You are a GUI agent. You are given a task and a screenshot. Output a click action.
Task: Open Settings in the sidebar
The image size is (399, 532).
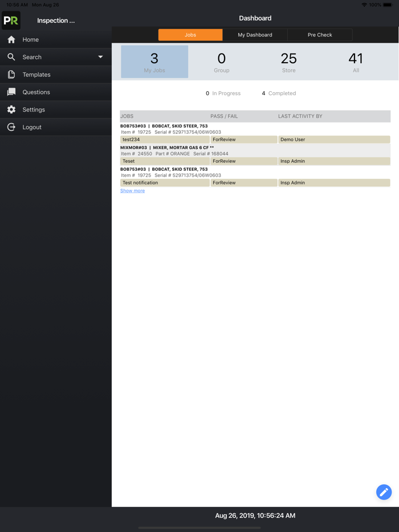pos(56,109)
